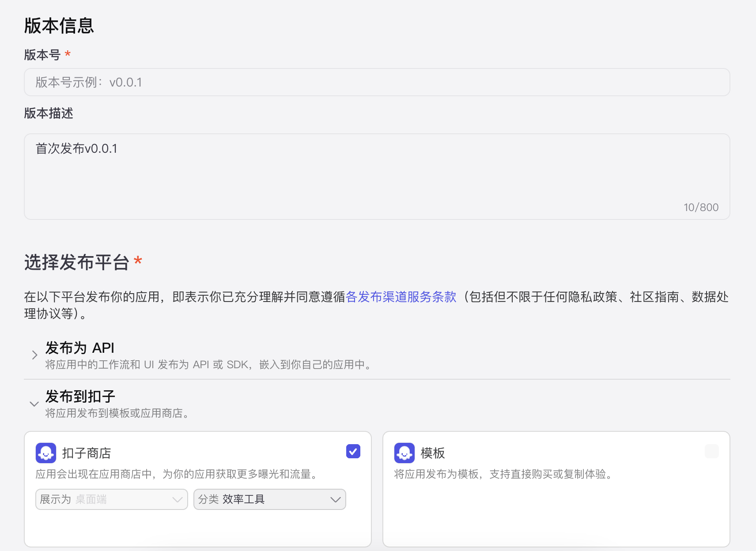Click the 10/800 character counter

[x=701, y=207]
